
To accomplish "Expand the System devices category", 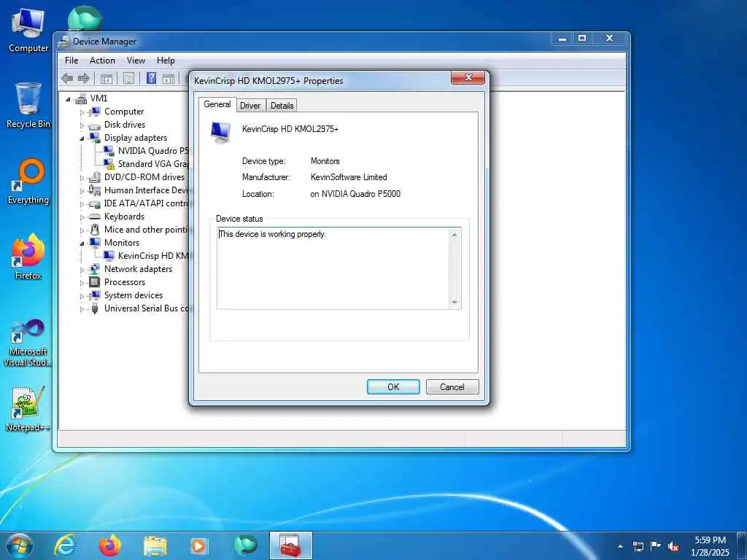I will coord(82,296).
